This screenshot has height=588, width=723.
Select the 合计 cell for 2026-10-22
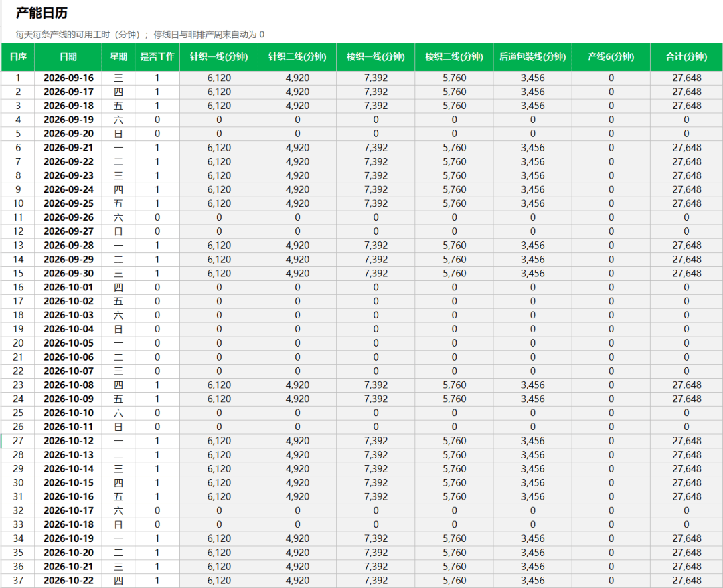[687, 580]
